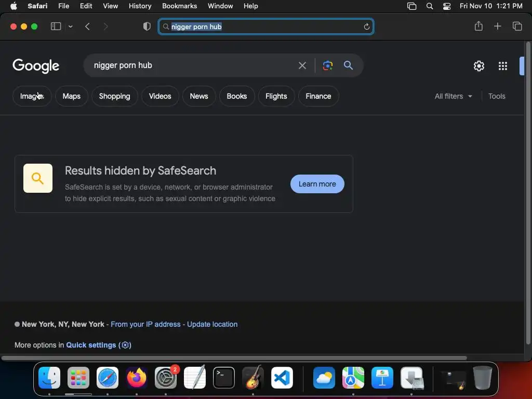Open the Window menu

(220, 6)
